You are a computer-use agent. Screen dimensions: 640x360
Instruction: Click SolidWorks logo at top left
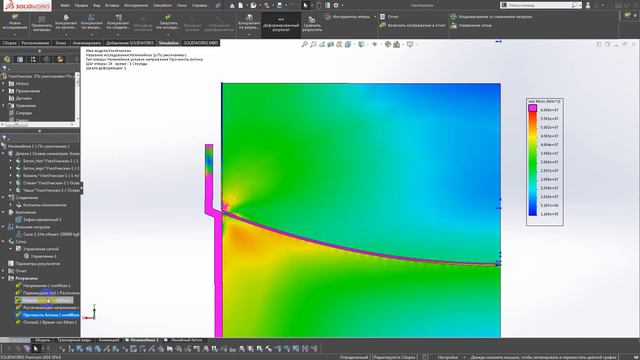click(x=27, y=6)
